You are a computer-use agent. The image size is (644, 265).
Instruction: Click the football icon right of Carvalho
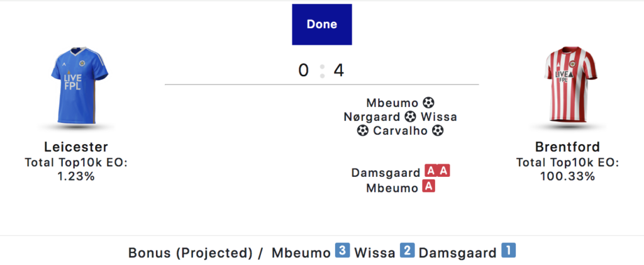[438, 131]
